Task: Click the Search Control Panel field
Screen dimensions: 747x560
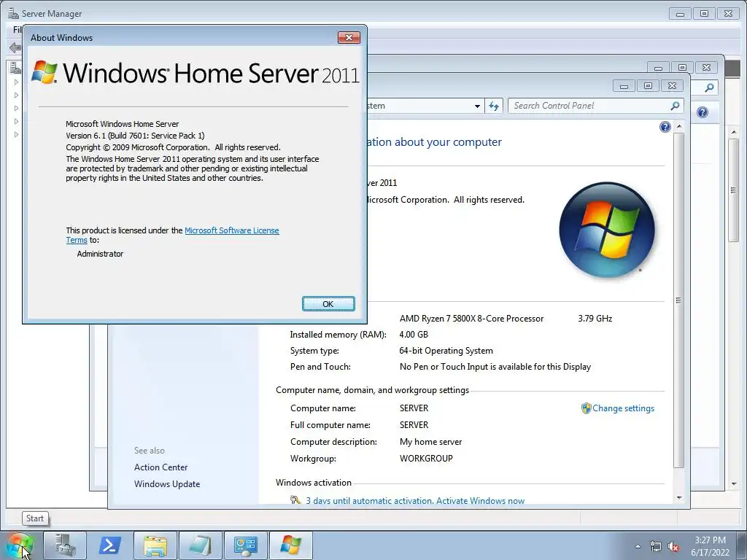Action: click(595, 106)
